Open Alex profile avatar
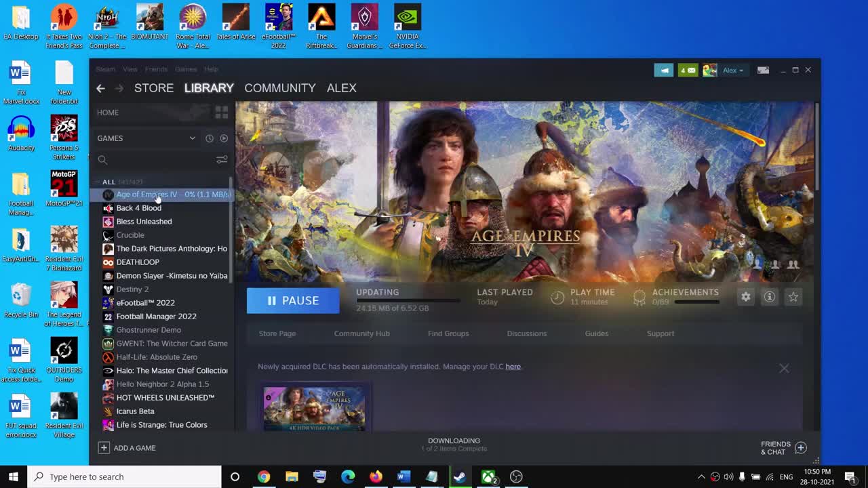868x488 pixels. tap(709, 70)
